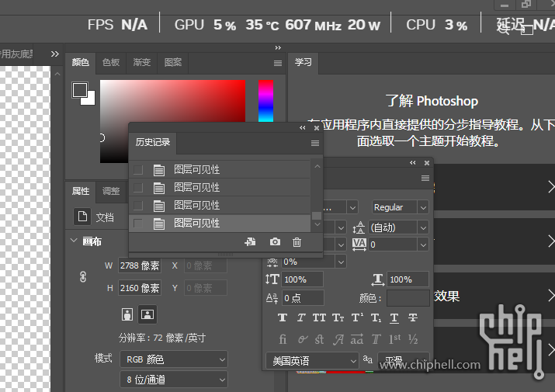This screenshot has width=555, height=392.
Task: Click the text 颜色 color swatch in Character panel
Action: [x=408, y=298]
